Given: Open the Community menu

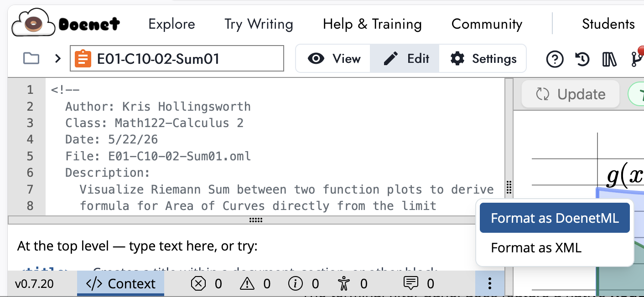Looking at the screenshot, I should pyautogui.click(x=487, y=24).
